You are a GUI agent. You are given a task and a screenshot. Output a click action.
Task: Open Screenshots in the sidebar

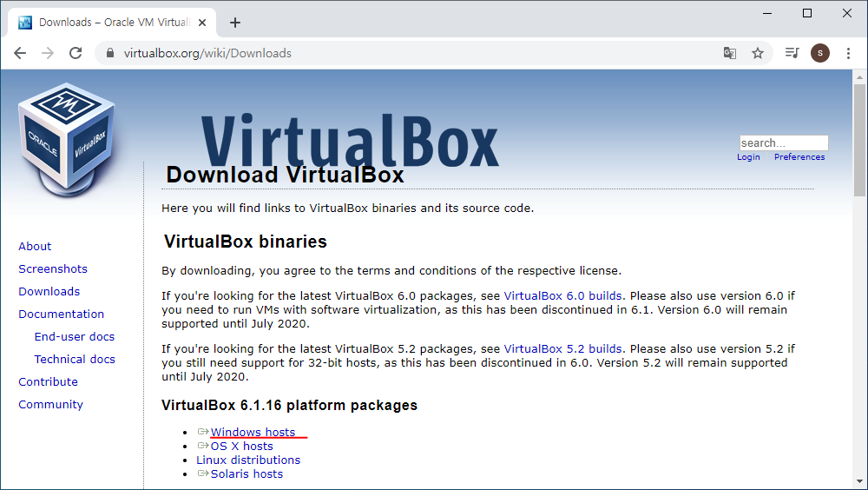pos(53,268)
